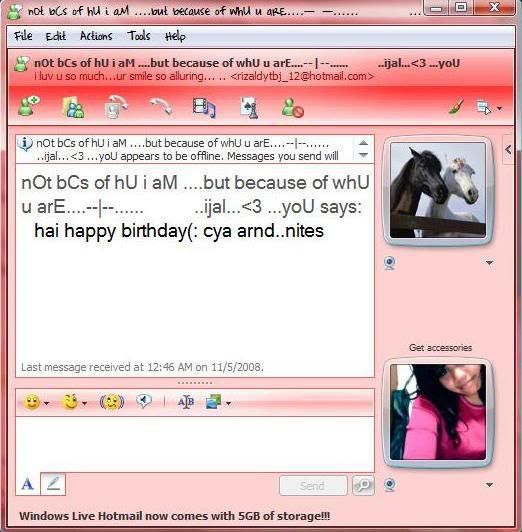Screen dimensions: 522x532
Task: Click the wink picker icon
Action: [x=70, y=402]
